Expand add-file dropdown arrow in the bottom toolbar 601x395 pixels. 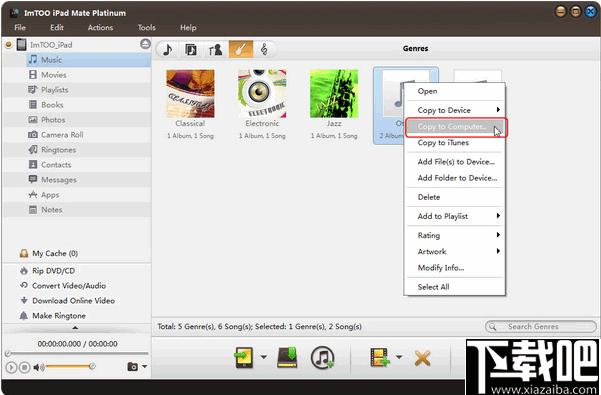[399, 357]
